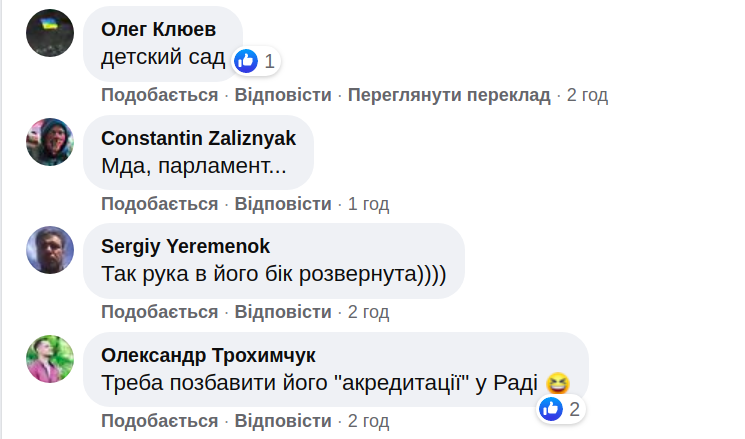Like Sergiy Yeremenok's comment via Подобається
Screen dimensions: 745x439
[159, 312]
